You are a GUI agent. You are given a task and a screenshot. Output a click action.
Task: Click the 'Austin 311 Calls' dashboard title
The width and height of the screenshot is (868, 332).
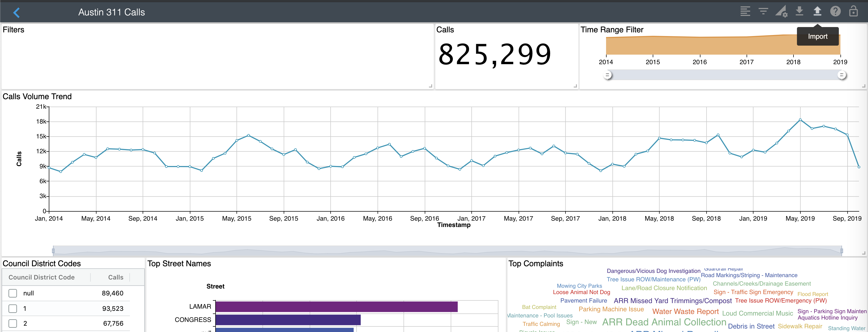112,12
